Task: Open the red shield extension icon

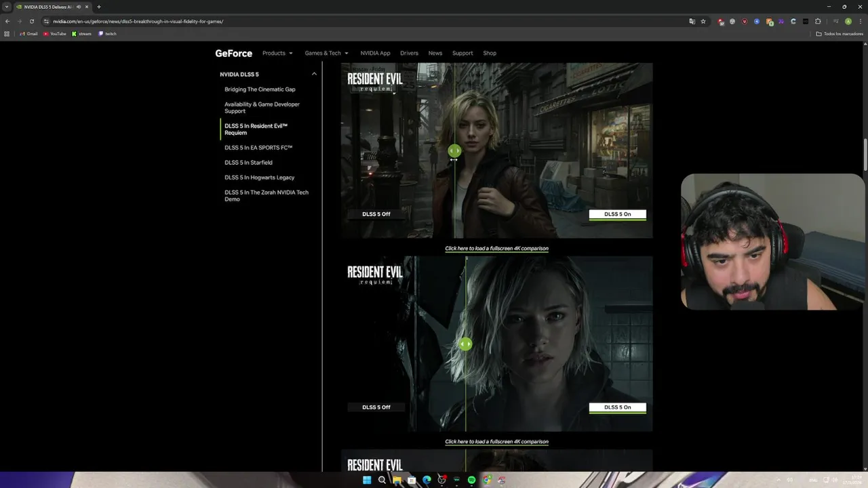Action: tap(745, 21)
